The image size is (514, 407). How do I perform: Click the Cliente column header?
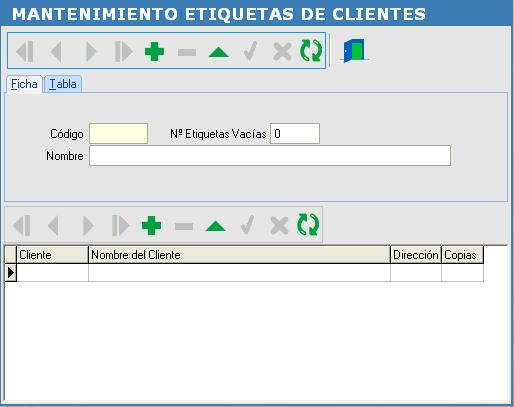(52, 255)
